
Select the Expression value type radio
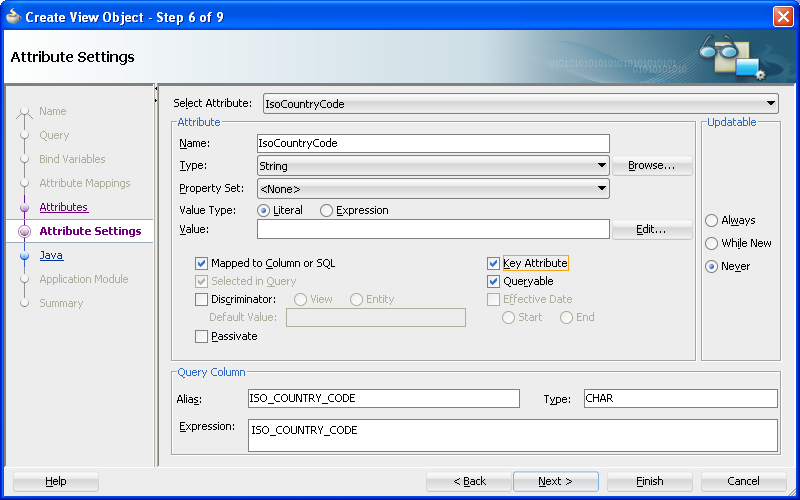click(x=327, y=210)
